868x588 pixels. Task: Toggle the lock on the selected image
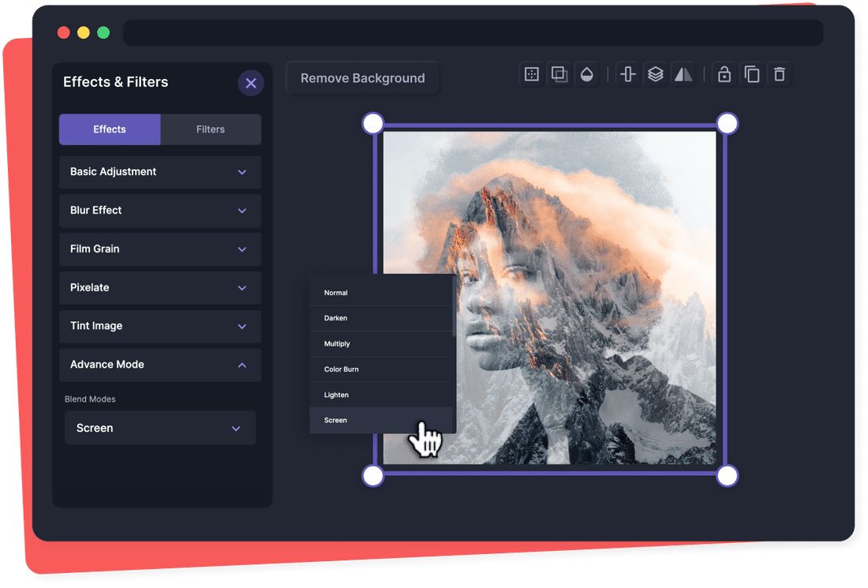(x=724, y=73)
